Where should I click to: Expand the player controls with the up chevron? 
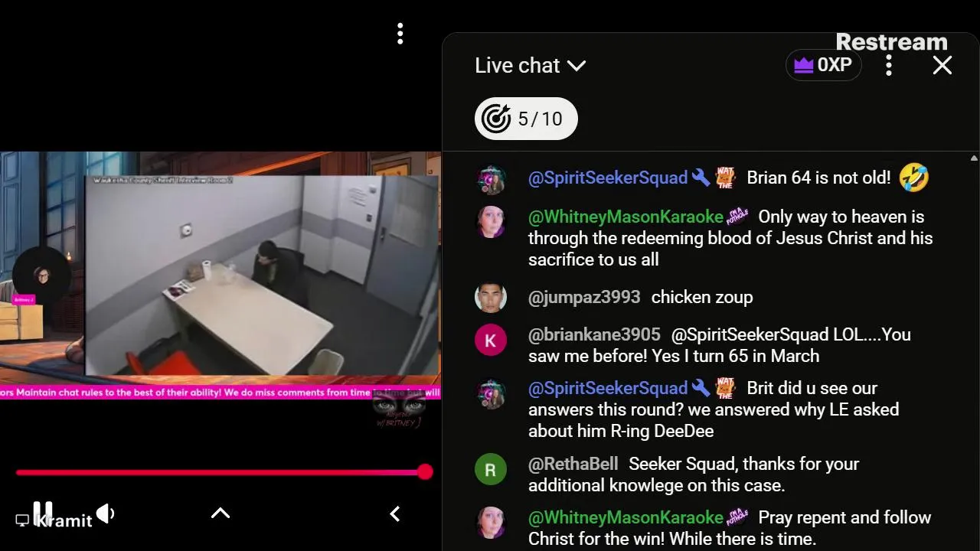[220, 514]
